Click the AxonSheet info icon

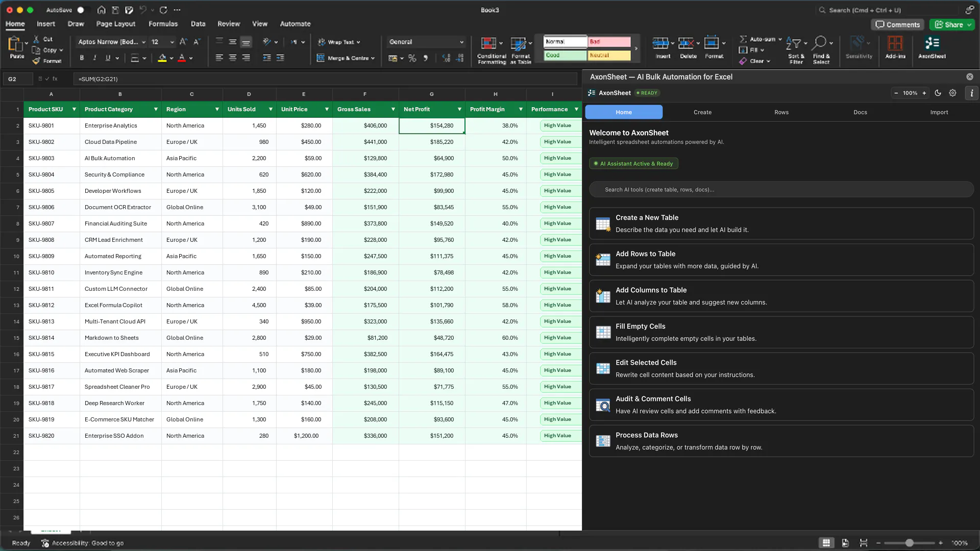tap(972, 93)
